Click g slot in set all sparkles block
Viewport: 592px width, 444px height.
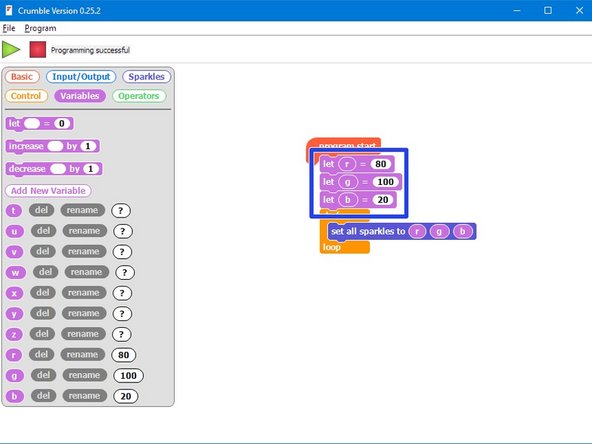(x=439, y=231)
